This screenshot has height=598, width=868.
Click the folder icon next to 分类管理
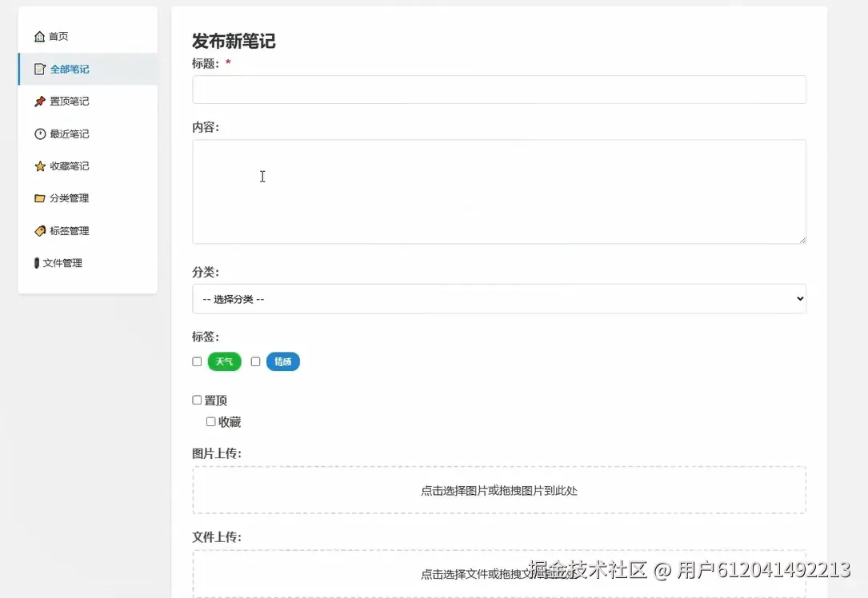tap(40, 197)
